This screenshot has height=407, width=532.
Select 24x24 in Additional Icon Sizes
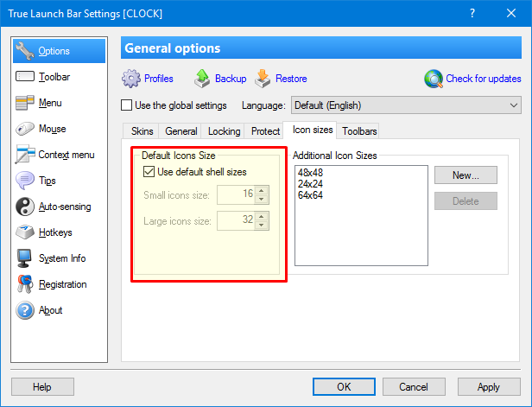point(310,184)
